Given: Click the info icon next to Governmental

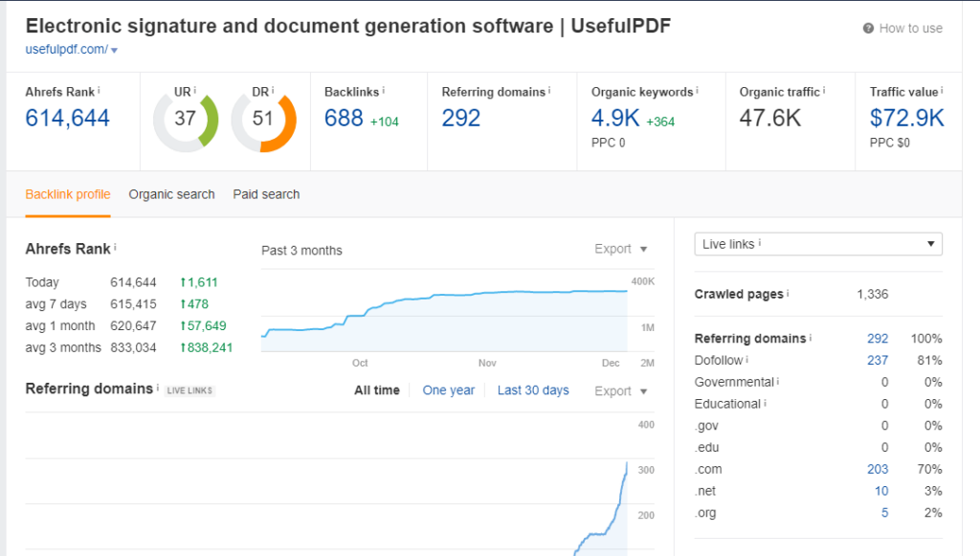Looking at the screenshot, I should [778, 381].
